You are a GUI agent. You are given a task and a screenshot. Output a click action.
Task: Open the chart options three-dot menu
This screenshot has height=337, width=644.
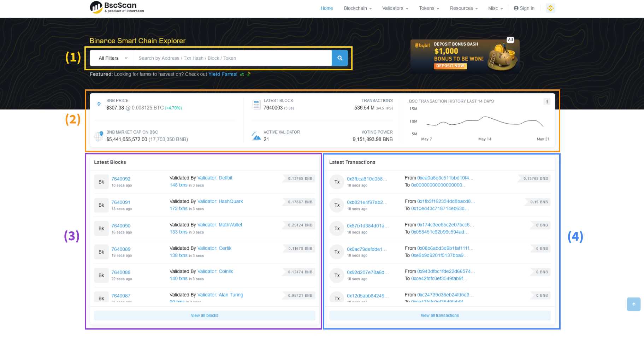547,102
